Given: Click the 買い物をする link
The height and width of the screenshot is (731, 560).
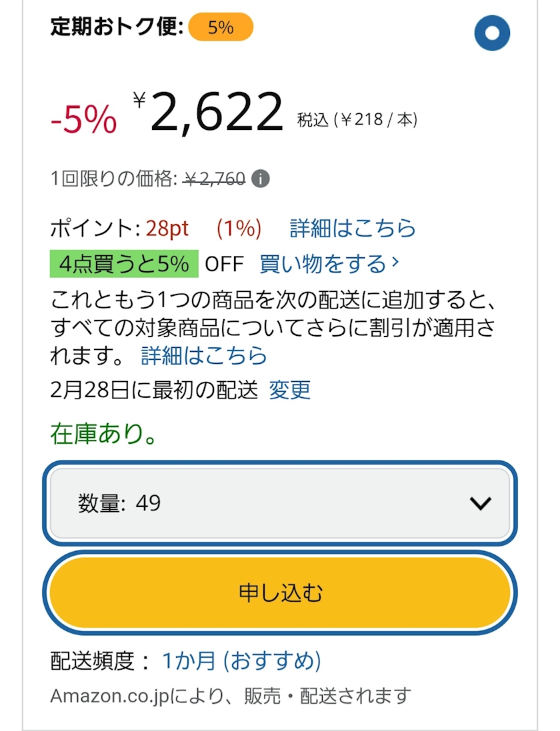Looking at the screenshot, I should [322, 264].
